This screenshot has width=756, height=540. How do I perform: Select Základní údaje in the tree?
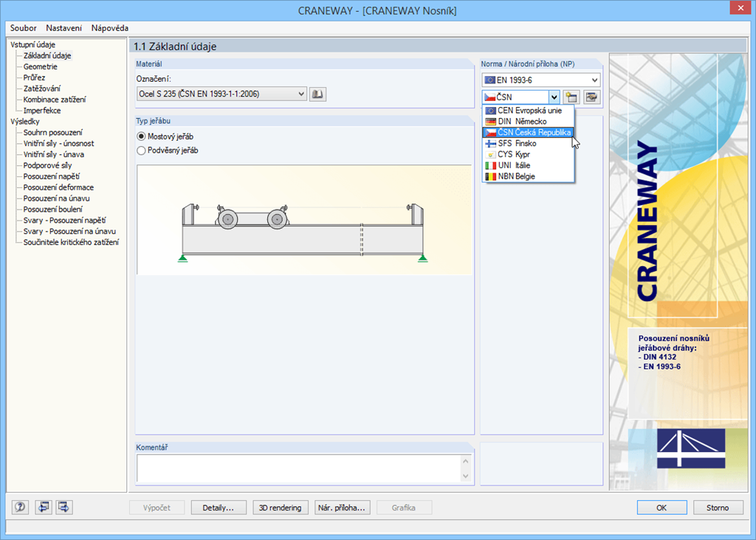point(47,55)
